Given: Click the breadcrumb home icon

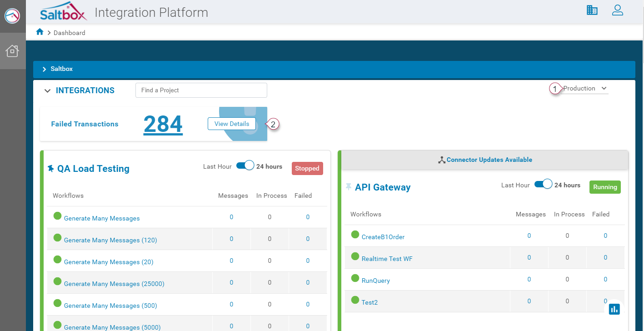Looking at the screenshot, I should pyautogui.click(x=40, y=32).
